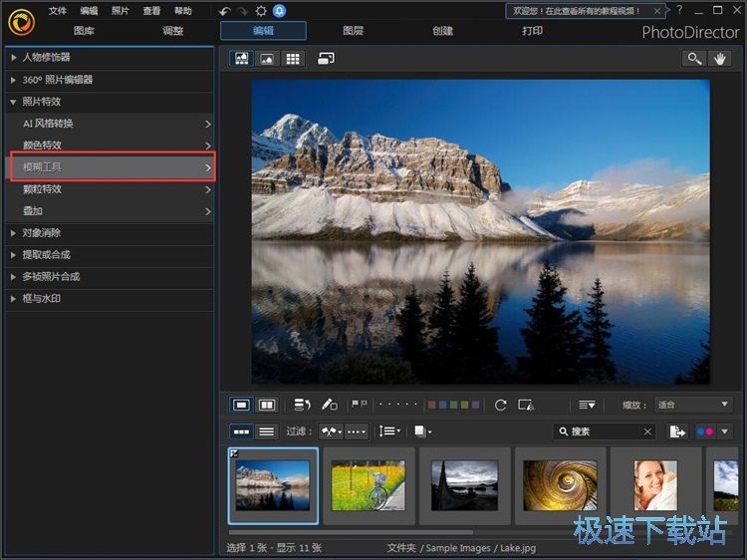Switch to the 打印 tab
Image resolution: width=747 pixels, height=560 pixels.
(x=532, y=31)
